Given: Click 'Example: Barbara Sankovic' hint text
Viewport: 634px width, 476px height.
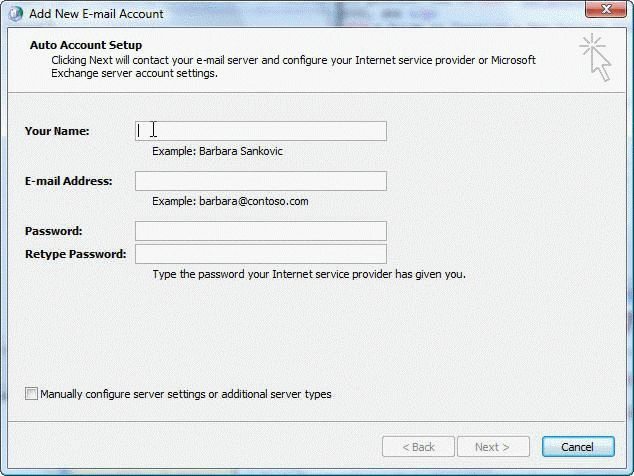Looking at the screenshot, I should (x=217, y=151).
